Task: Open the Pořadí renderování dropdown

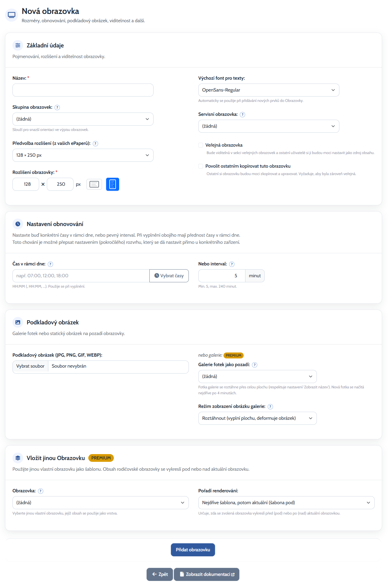Action: [x=286, y=503]
